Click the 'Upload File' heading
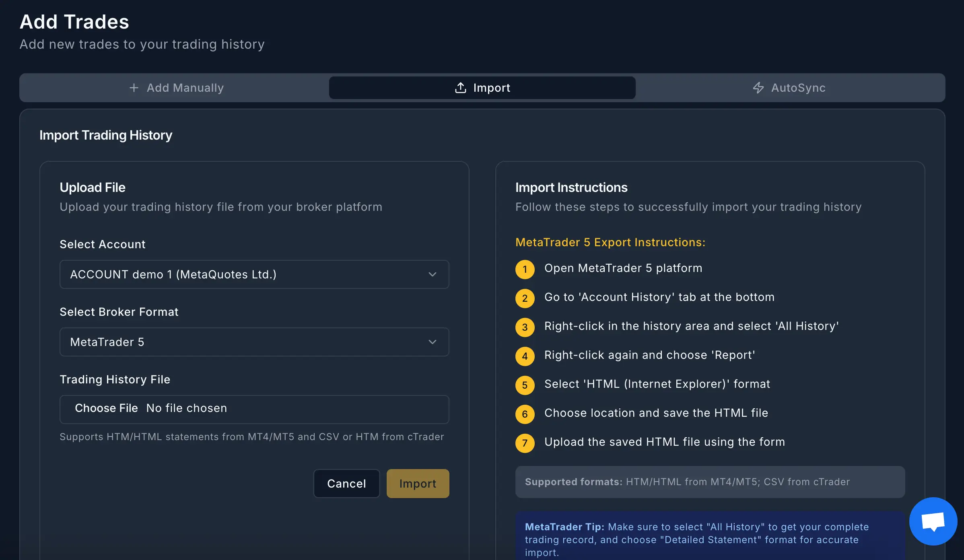This screenshot has width=964, height=560. (x=93, y=187)
